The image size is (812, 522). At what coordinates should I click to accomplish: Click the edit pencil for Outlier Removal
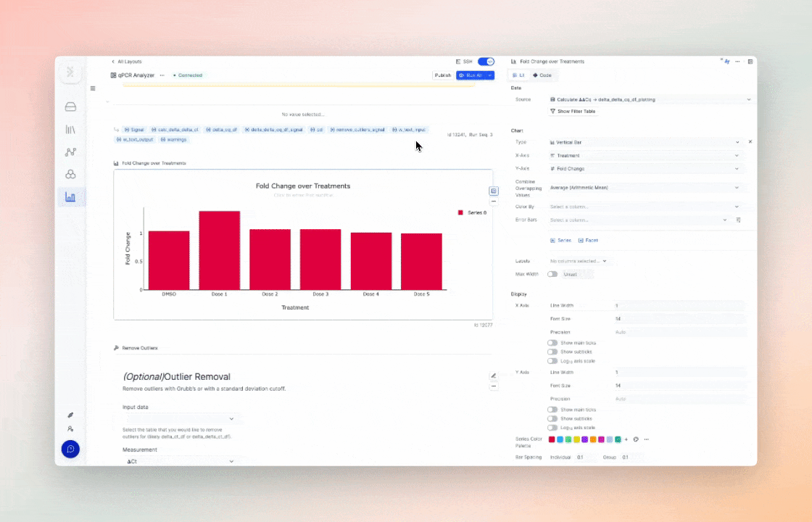tap(494, 376)
